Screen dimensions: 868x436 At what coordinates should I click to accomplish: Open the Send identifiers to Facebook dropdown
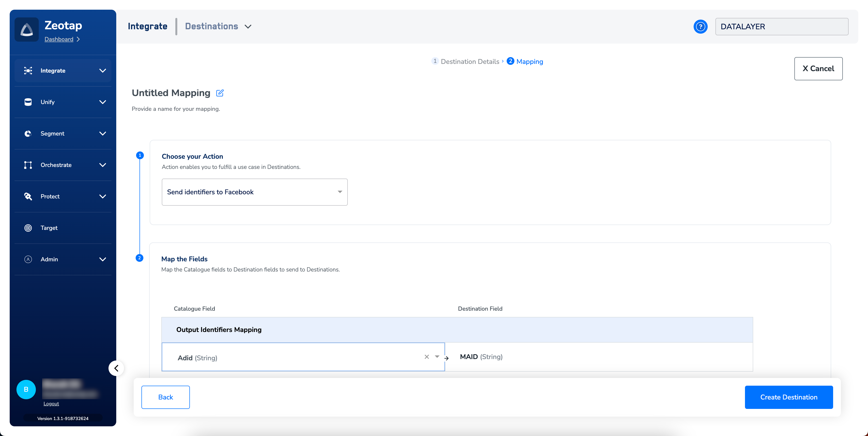[254, 192]
